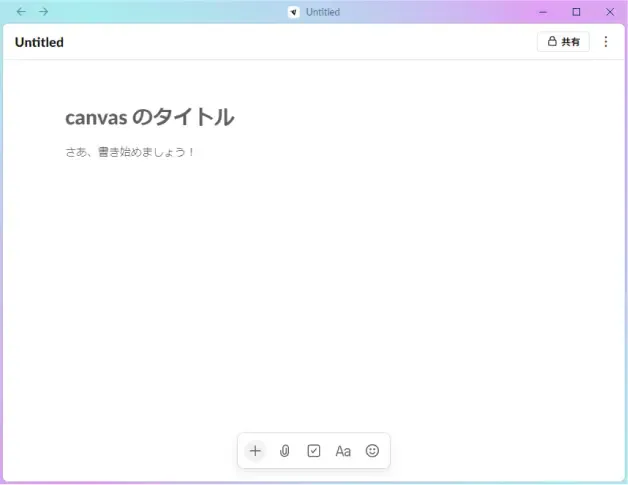Open the Aa text formatting options
Image resolution: width=628 pixels, height=485 pixels.
click(x=343, y=451)
